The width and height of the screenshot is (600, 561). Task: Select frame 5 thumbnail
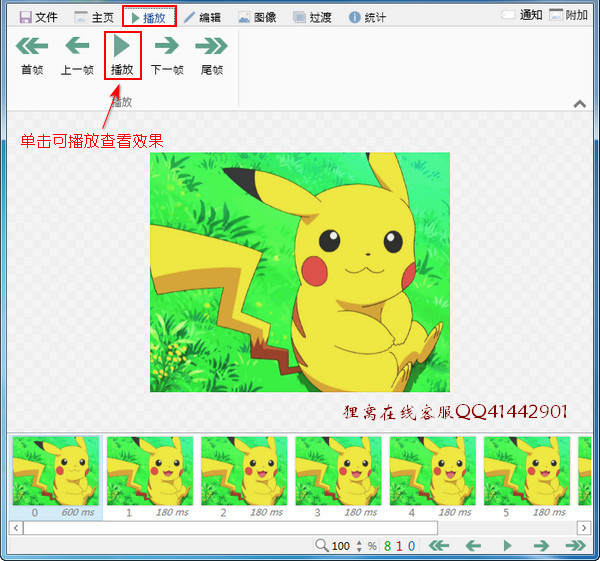coord(527,471)
